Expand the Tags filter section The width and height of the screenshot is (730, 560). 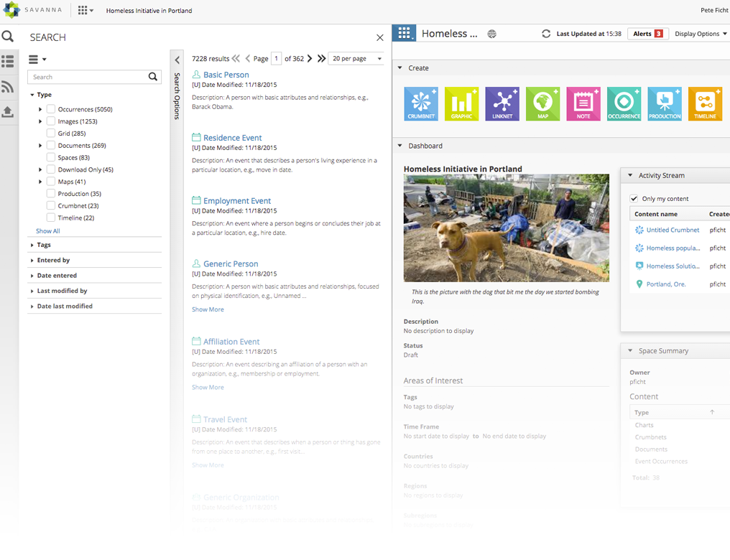32,245
